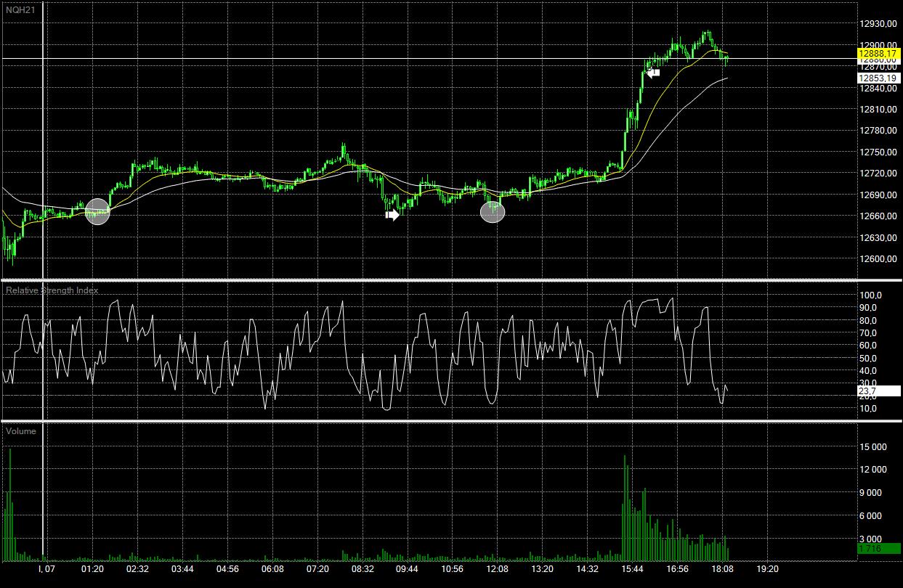Click the 15:44 time axis label
This screenshot has width=903, height=588.
click(633, 570)
